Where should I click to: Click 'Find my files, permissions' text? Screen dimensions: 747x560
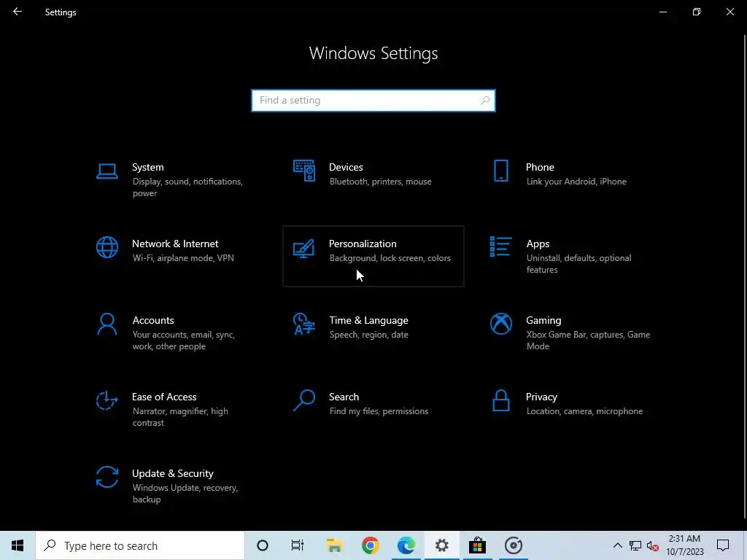tap(379, 411)
